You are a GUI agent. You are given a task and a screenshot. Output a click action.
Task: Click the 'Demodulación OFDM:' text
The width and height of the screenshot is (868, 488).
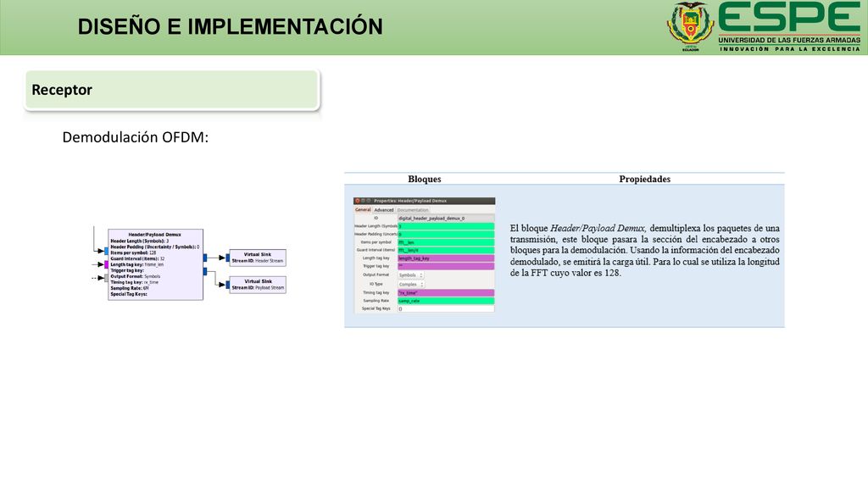[x=135, y=137]
